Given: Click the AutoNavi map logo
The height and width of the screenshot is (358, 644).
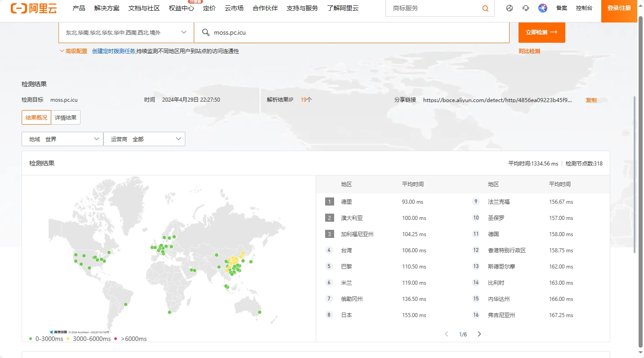Looking at the screenshot, I should 58,332.
